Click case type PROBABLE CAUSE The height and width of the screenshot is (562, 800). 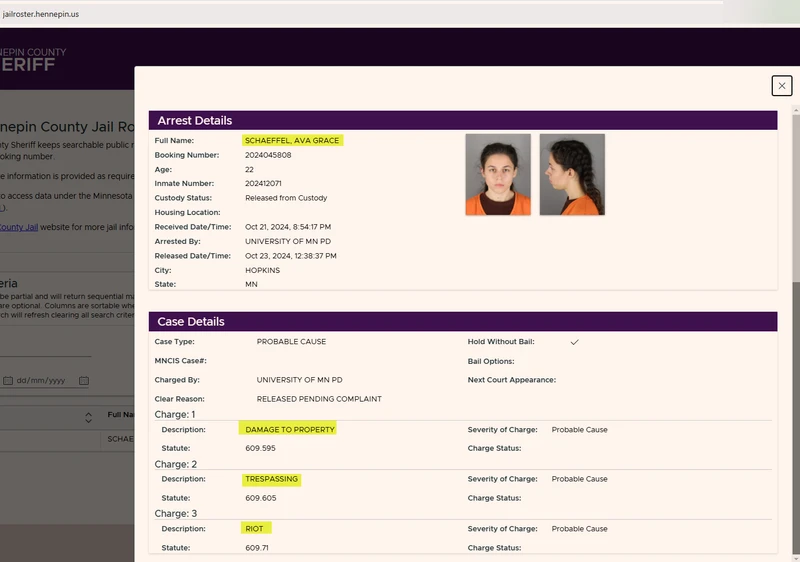coord(291,342)
